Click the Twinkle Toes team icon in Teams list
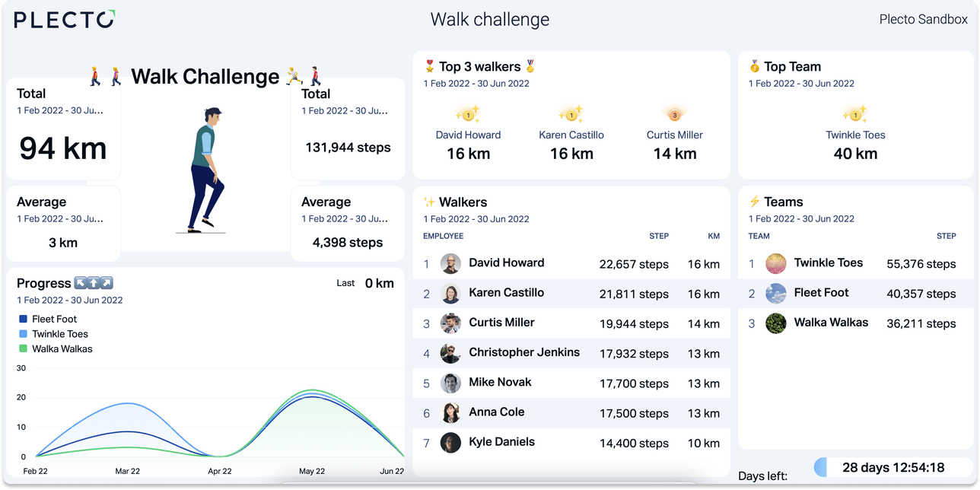Screen dimensions: 980x490 pos(775,264)
